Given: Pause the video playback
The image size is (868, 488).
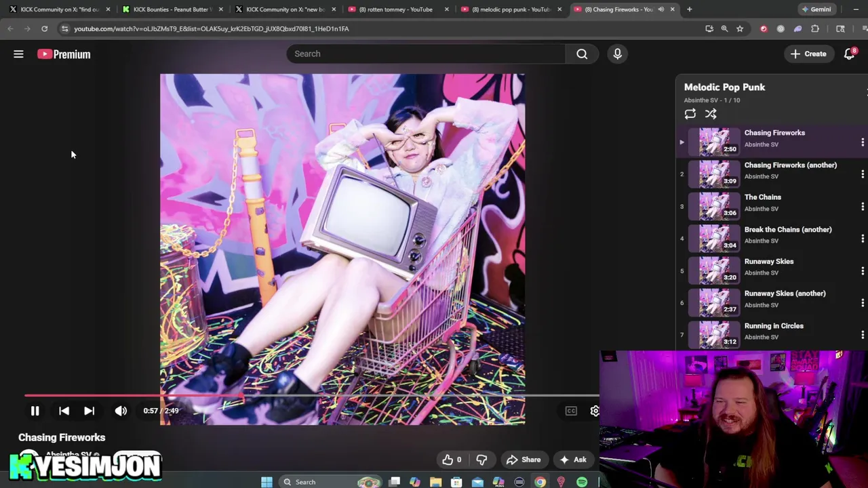Looking at the screenshot, I should [35, 411].
